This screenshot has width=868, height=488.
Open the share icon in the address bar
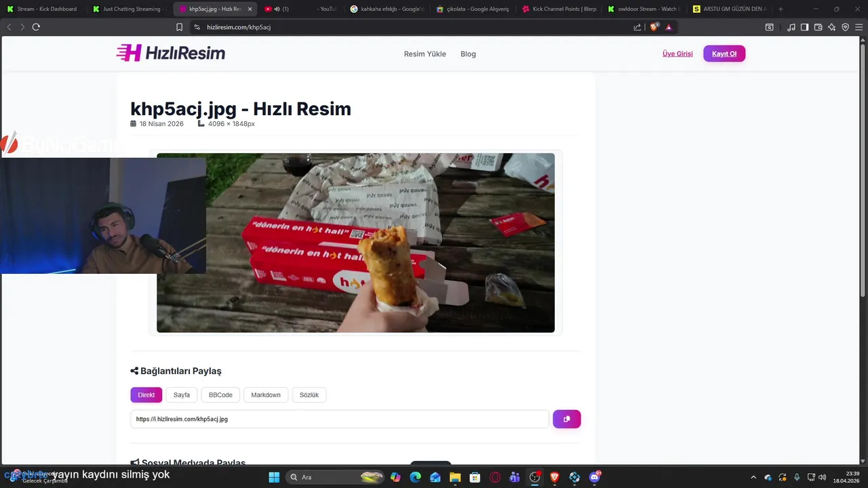tap(637, 27)
